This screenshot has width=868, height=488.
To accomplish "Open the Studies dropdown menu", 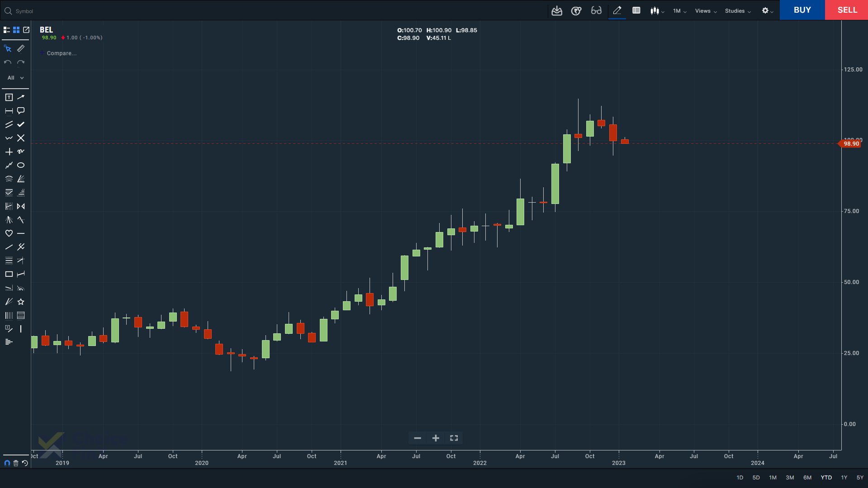I will 738,11.
